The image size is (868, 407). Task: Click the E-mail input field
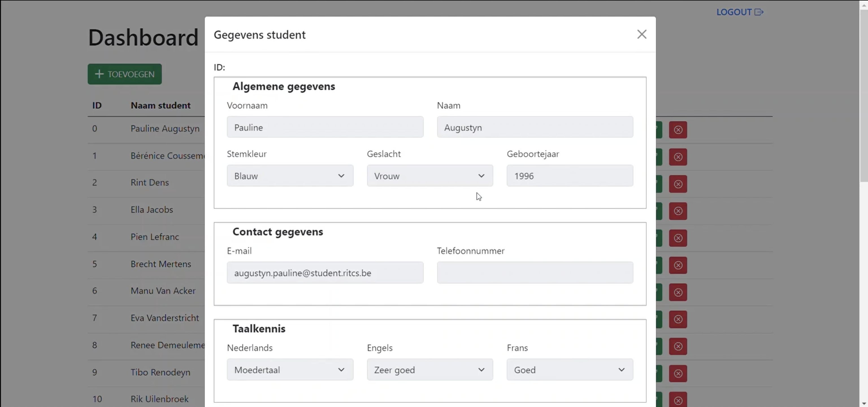(x=325, y=272)
